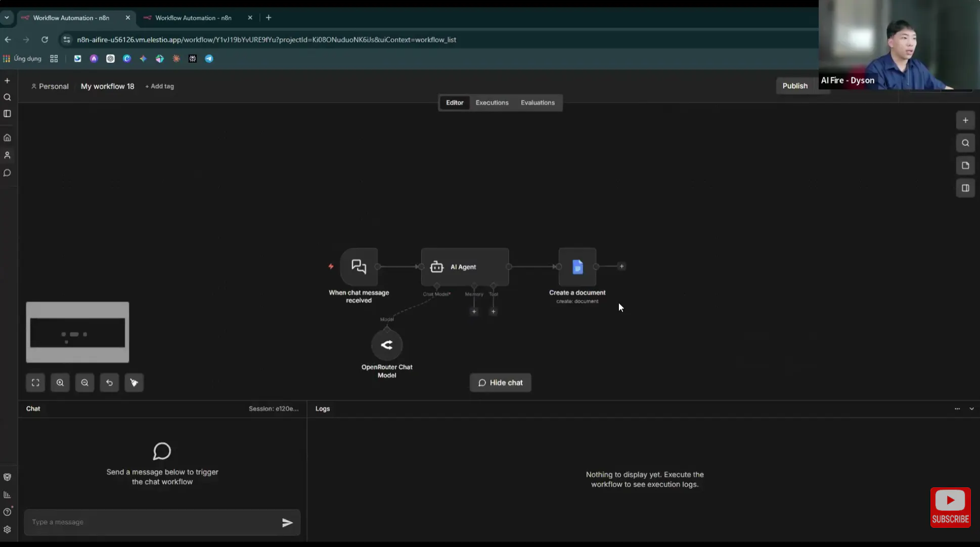Close the active Workflow Automation browser tab
The height and width of the screenshot is (547, 980).
tap(127, 18)
